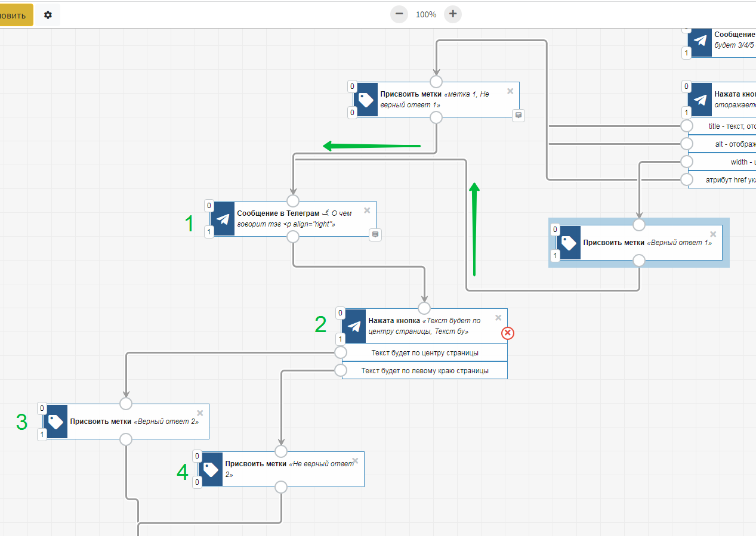756x536 pixels.
Task: Delete the 'метка 1, Не верный ответ 1' block
Action: tap(510, 91)
